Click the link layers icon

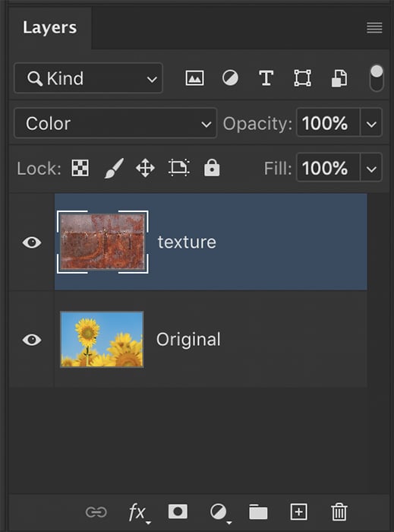coord(96,511)
